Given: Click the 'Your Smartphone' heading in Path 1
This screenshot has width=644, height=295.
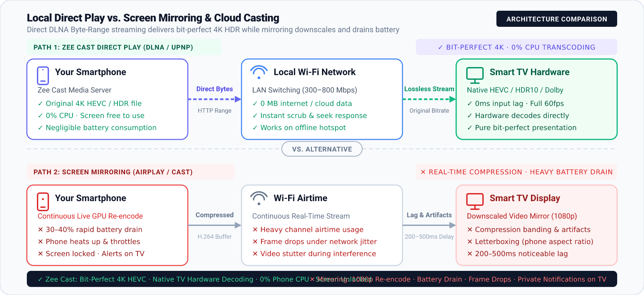Looking at the screenshot, I should (91, 72).
